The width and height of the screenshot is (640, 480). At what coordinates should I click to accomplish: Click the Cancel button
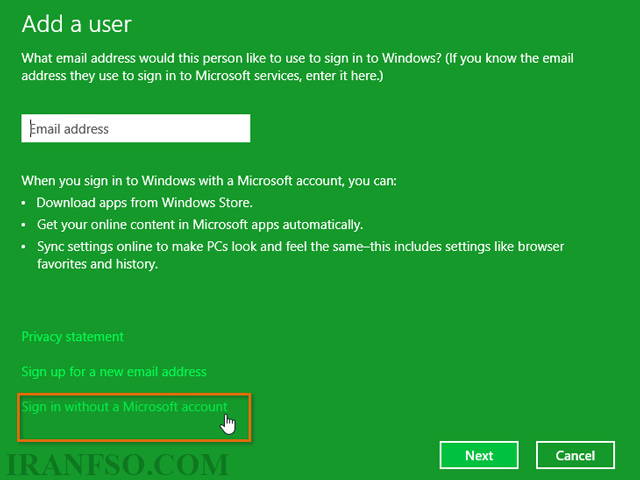(575, 455)
